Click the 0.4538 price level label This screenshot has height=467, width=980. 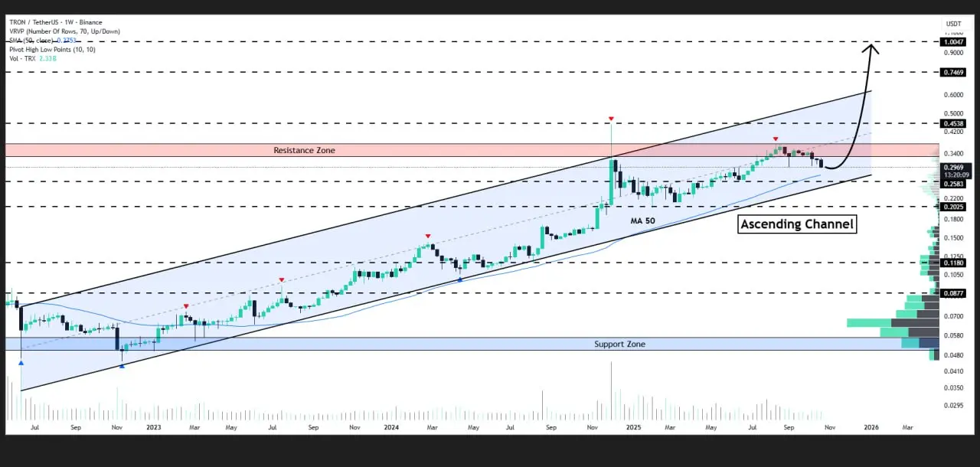pos(954,122)
